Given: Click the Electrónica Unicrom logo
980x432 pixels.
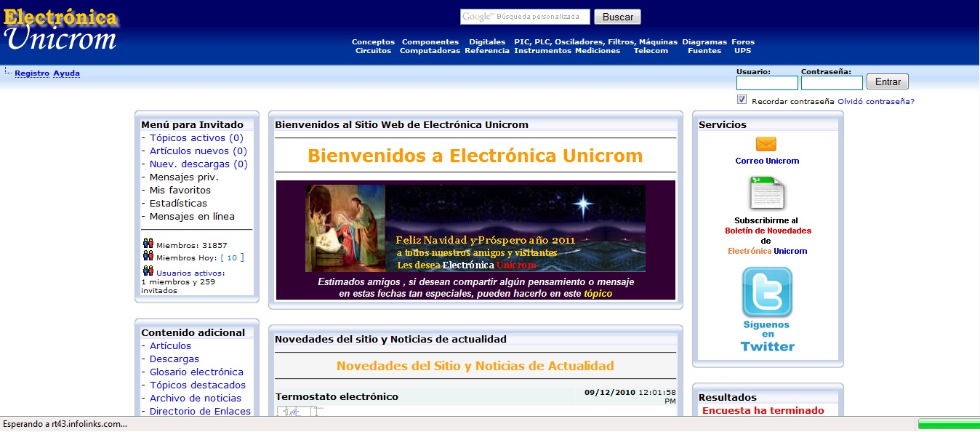Looking at the screenshot, I should [60, 30].
